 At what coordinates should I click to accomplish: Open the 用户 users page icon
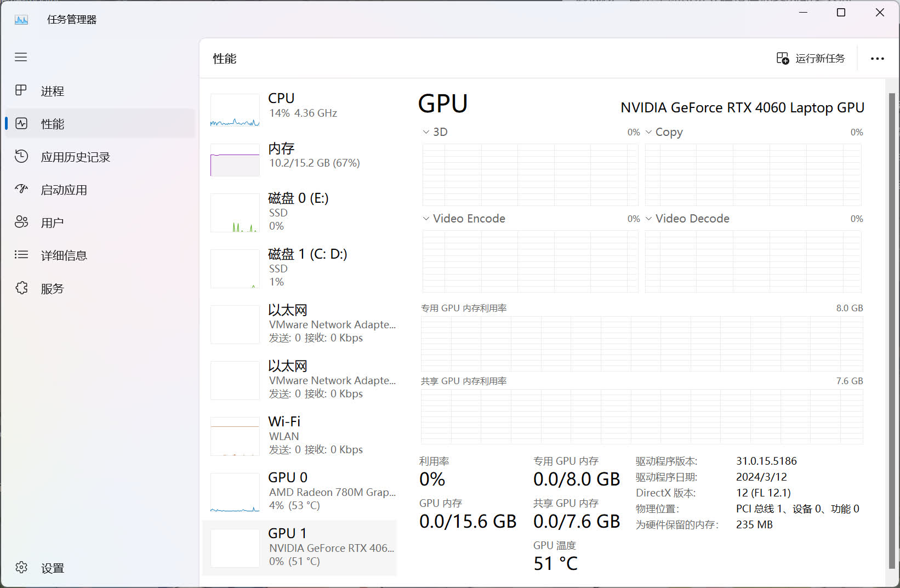click(x=21, y=222)
